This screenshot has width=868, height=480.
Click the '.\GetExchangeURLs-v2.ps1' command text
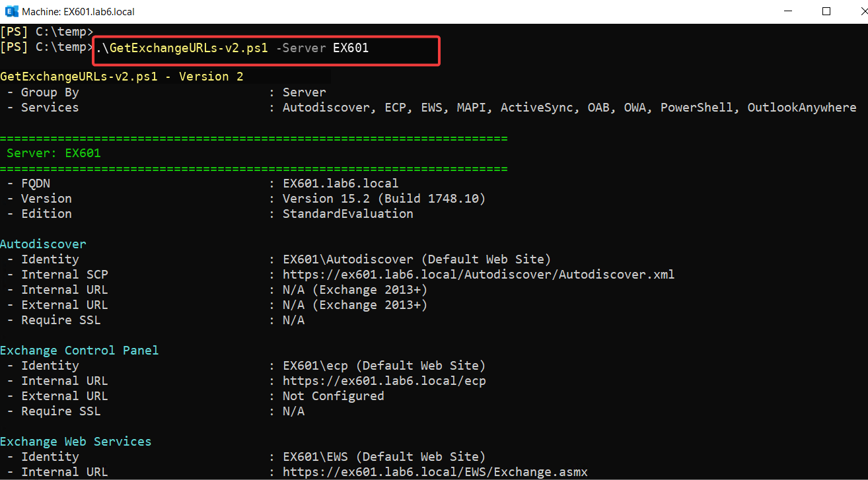point(181,48)
